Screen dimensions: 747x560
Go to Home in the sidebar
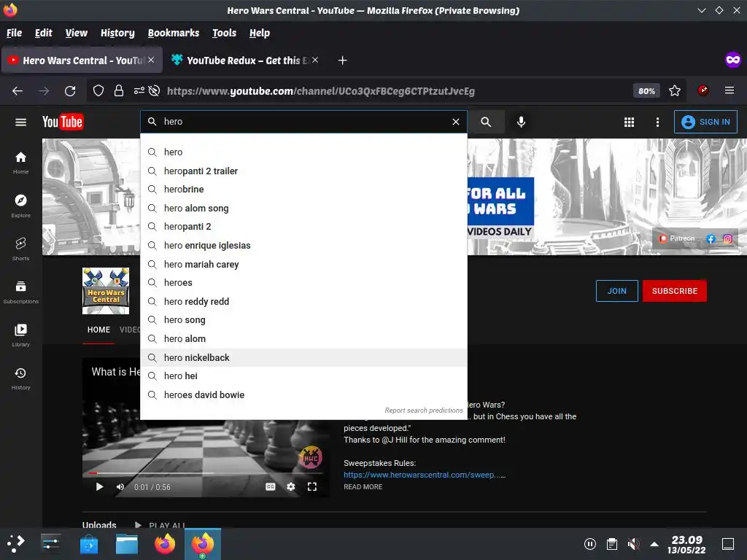point(20,163)
